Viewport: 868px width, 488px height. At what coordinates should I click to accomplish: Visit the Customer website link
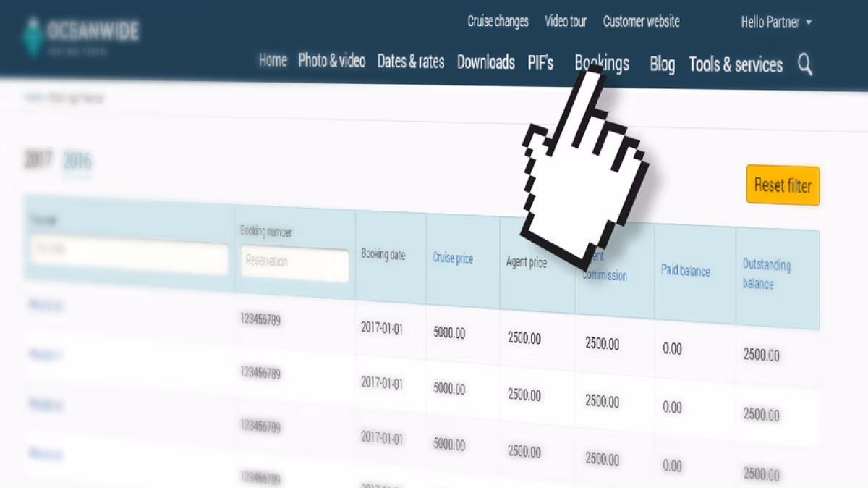(641, 22)
